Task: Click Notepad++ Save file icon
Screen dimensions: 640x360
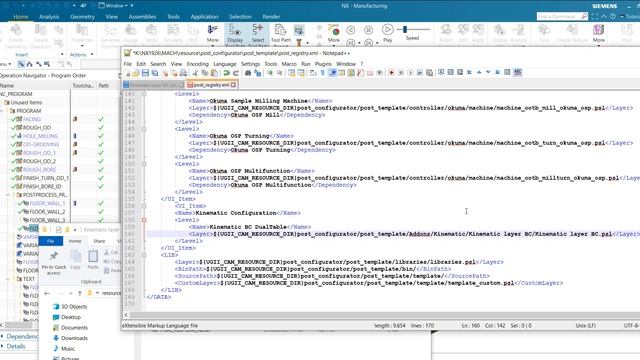Action: 145,73
